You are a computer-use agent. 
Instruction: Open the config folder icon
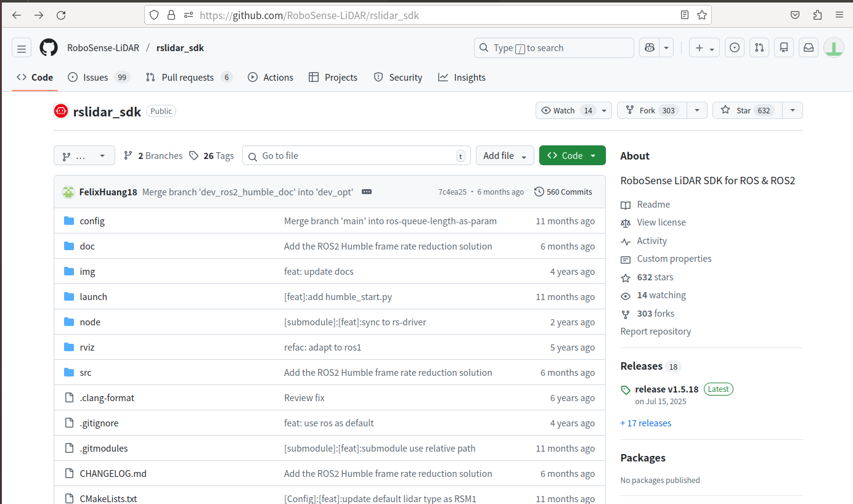click(69, 221)
